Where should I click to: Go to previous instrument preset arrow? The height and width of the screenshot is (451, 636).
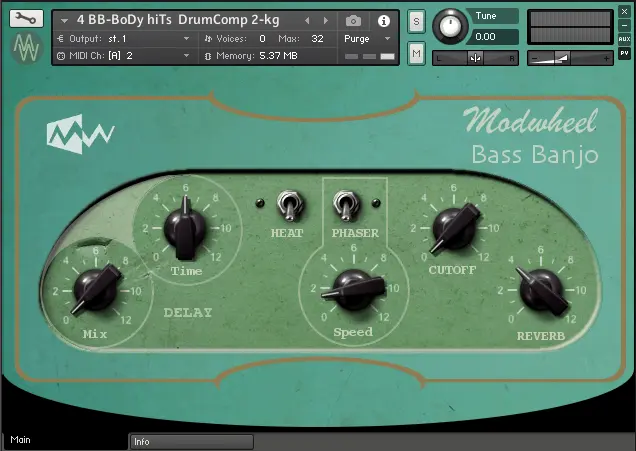[x=307, y=21]
